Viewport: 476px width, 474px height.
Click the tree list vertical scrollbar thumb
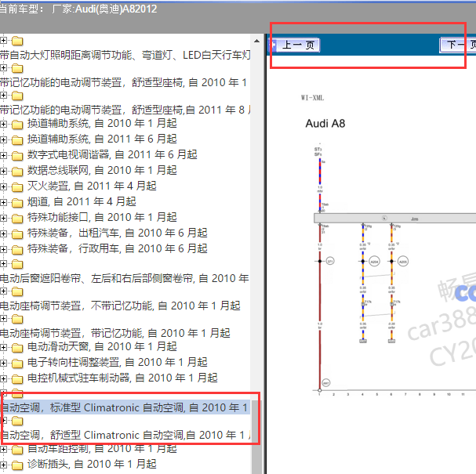point(257,437)
